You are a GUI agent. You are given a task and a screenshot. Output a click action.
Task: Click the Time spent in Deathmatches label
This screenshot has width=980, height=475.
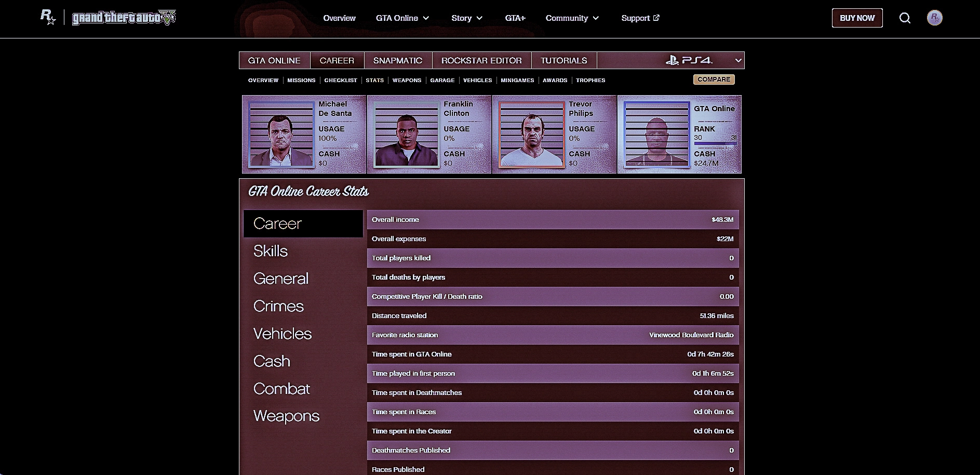pyautogui.click(x=417, y=393)
